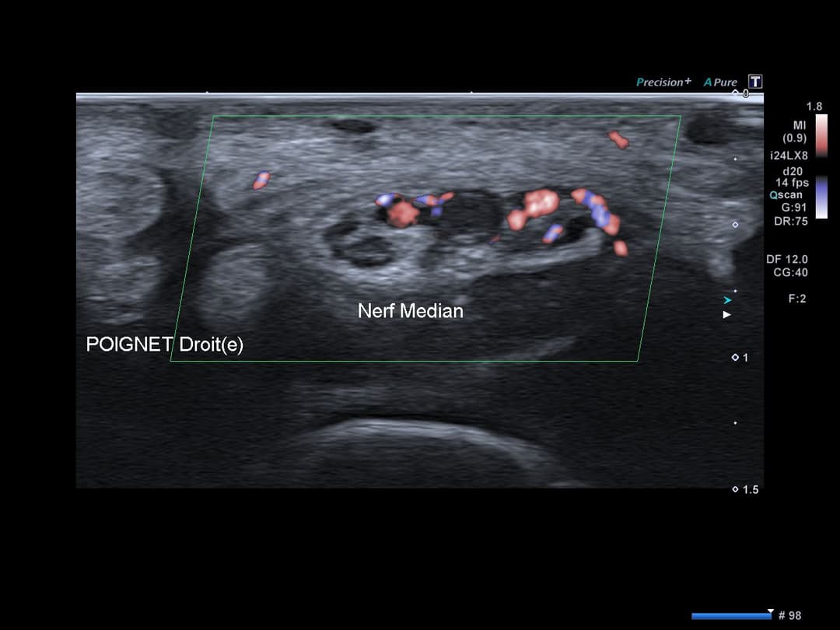Select the Nerf Median annotation text
The width and height of the screenshot is (840, 630).
(x=410, y=311)
